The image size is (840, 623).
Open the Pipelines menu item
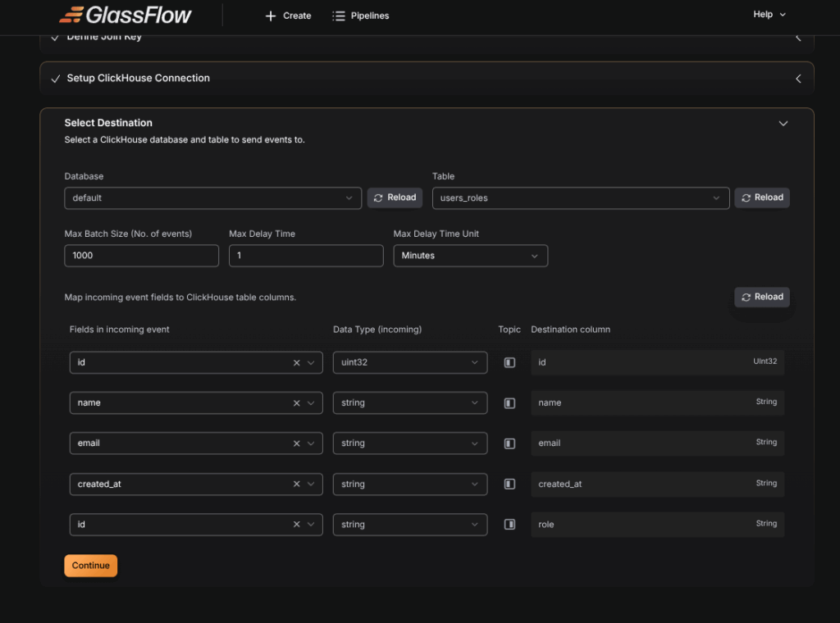(361, 16)
